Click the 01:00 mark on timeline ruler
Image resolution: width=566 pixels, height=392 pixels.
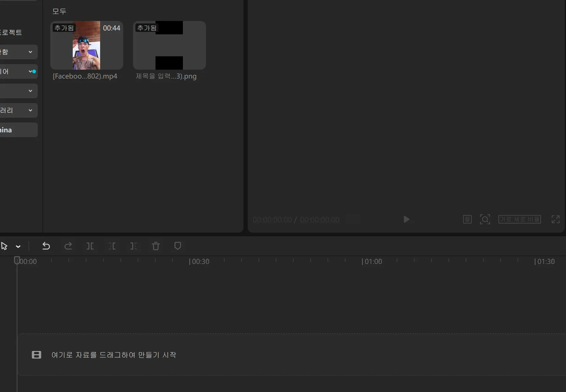pos(372,262)
